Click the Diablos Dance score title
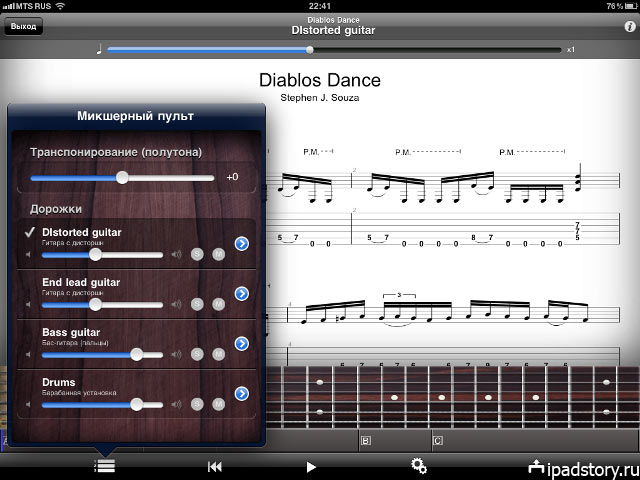The width and height of the screenshot is (640, 480). tap(320, 80)
